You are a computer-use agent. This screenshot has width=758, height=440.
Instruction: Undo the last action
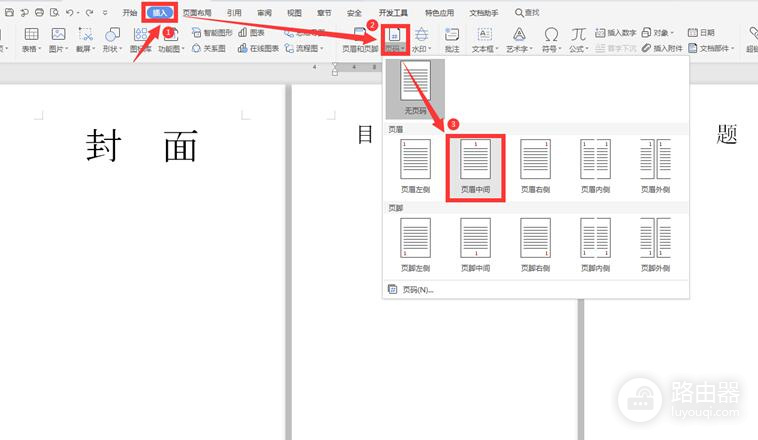coord(70,13)
